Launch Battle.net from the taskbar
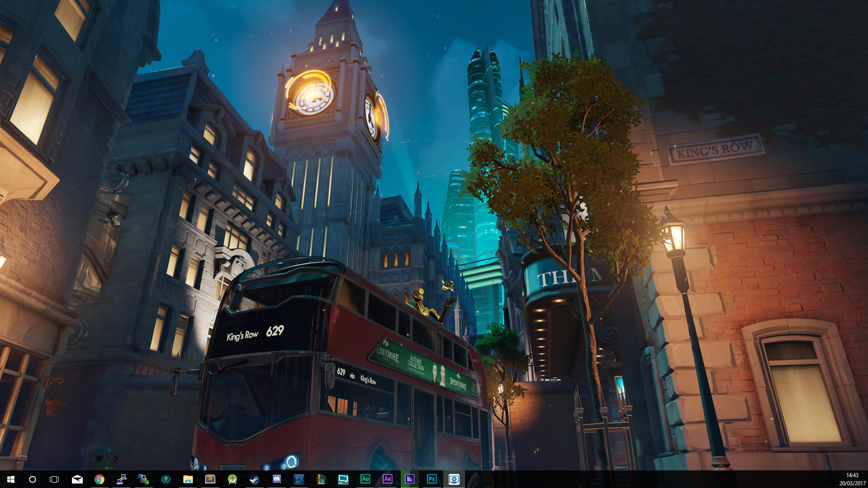The image size is (868, 488). [299, 479]
